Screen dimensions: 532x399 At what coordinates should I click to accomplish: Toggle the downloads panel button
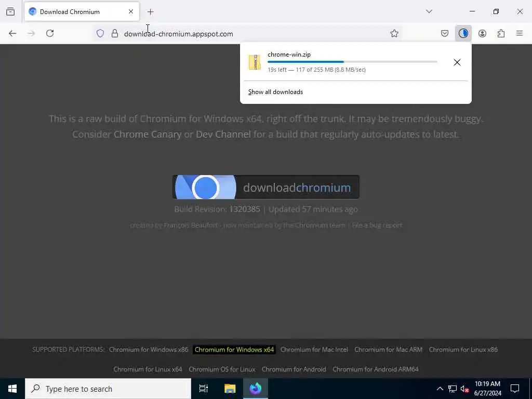point(463,33)
